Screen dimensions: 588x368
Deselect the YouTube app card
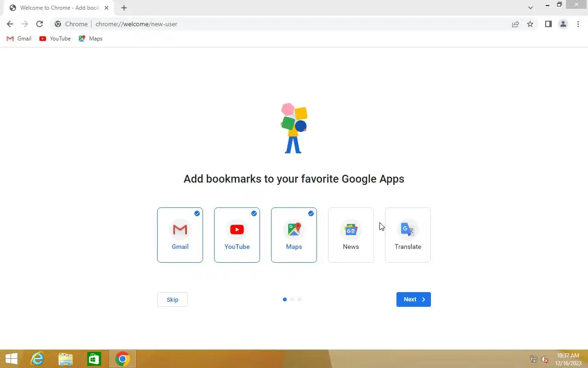tap(237, 235)
